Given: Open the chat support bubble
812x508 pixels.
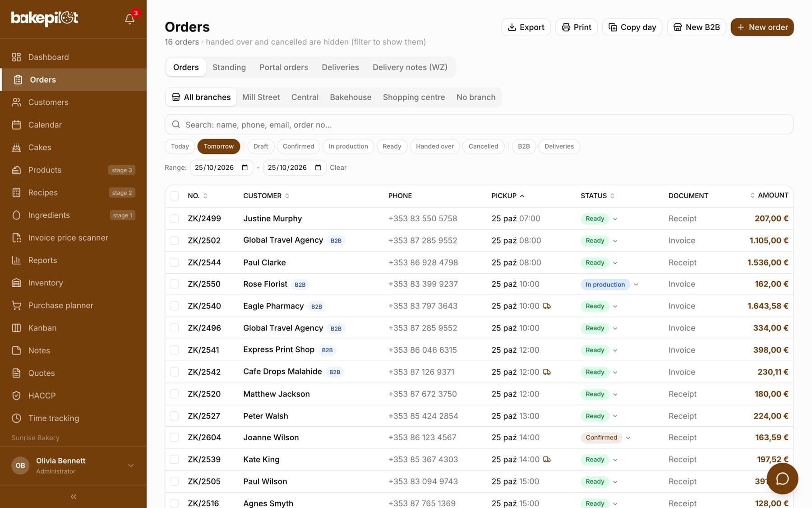Looking at the screenshot, I should (x=782, y=479).
